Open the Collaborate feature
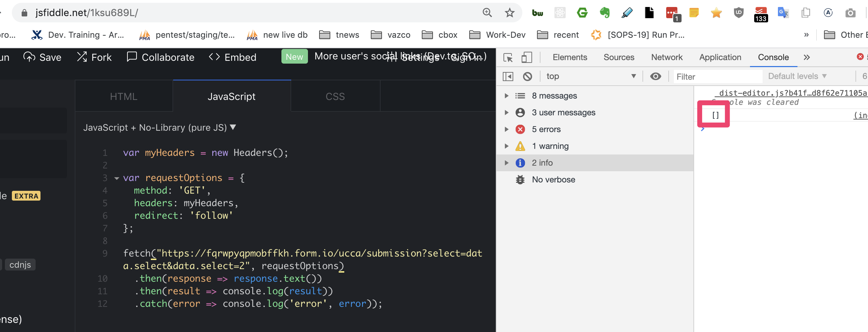This screenshot has height=332, width=868. tap(160, 57)
